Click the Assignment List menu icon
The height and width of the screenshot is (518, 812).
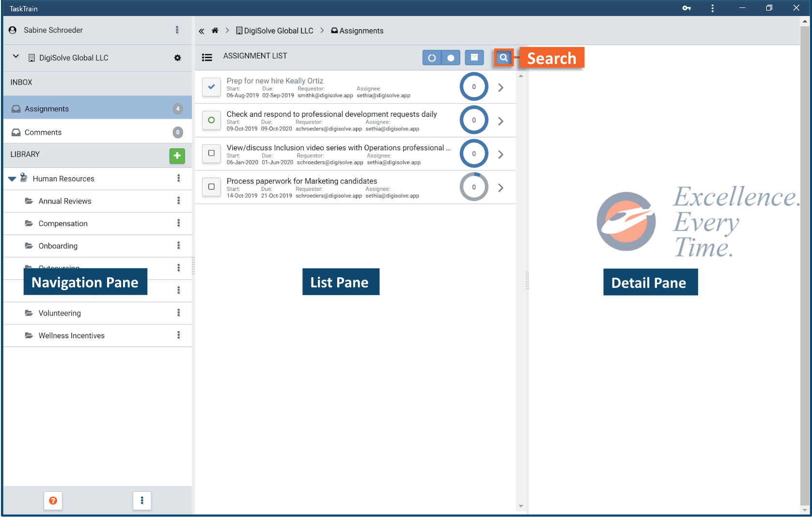207,57
